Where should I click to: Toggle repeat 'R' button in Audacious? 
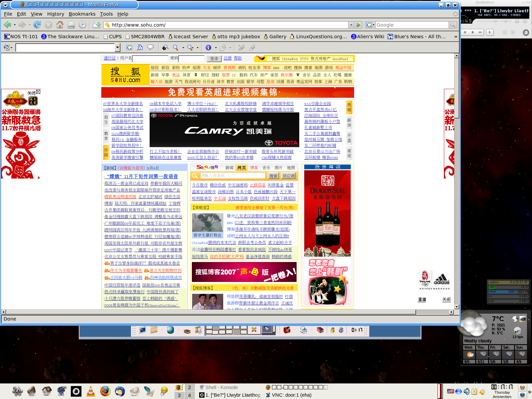pyautogui.click(x=513, y=32)
